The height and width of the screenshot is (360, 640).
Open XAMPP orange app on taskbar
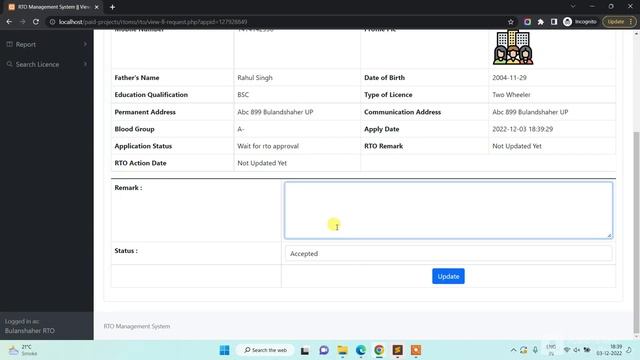(416, 350)
